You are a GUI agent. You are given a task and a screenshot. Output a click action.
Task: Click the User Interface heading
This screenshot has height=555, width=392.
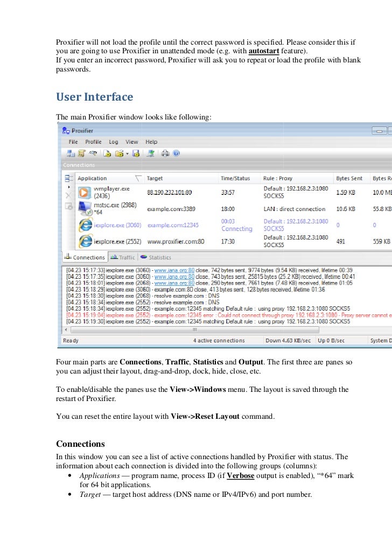point(95,97)
